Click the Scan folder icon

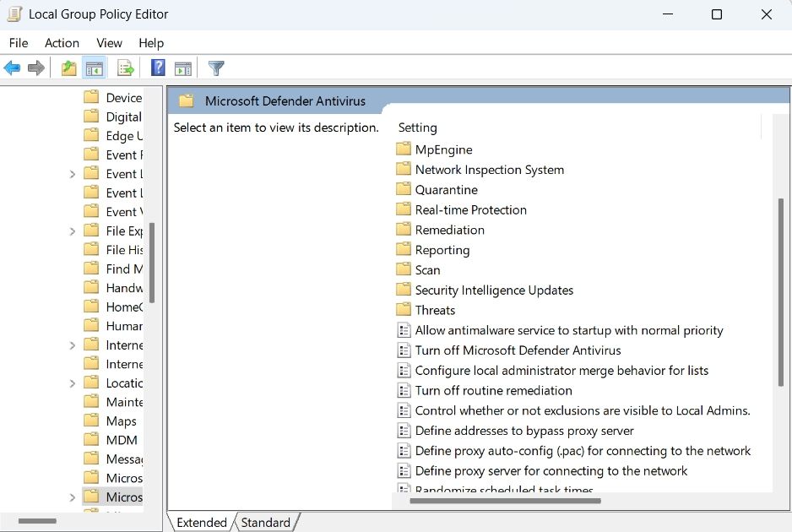403,269
